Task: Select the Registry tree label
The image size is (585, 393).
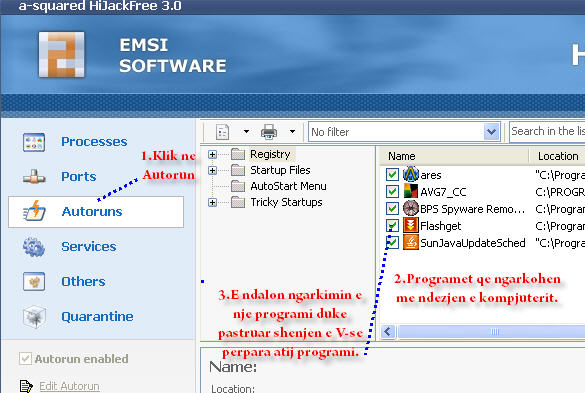Action: click(270, 154)
